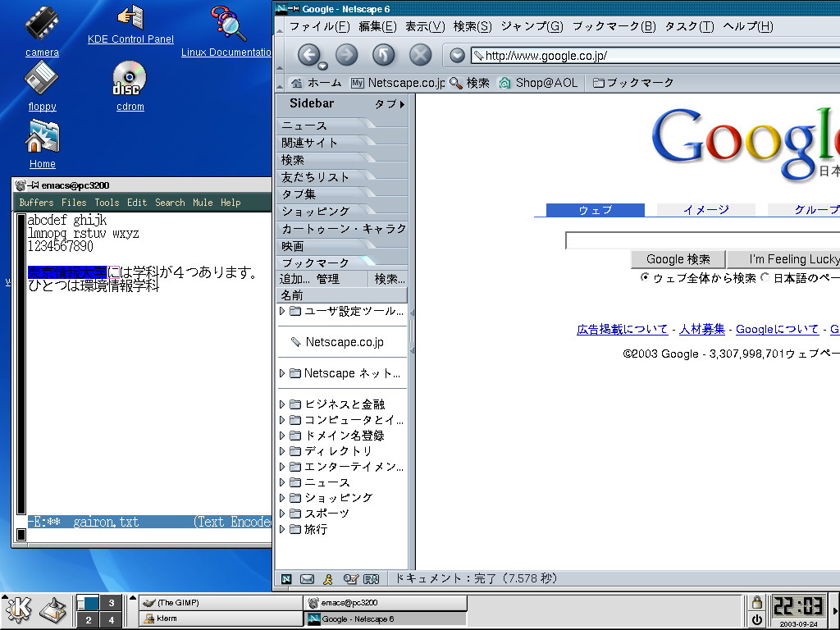Click the 検索... button in bookmarks sidebar
840x630 pixels.
[x=390, y=279]
